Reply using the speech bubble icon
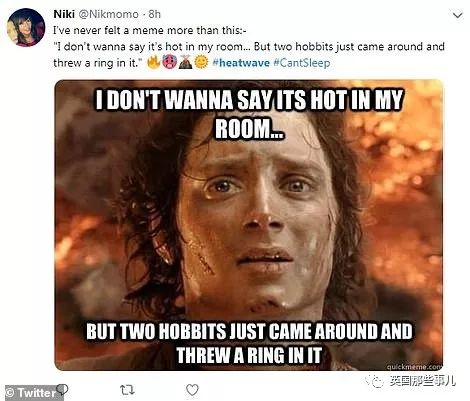 click(x=62, y=389)
